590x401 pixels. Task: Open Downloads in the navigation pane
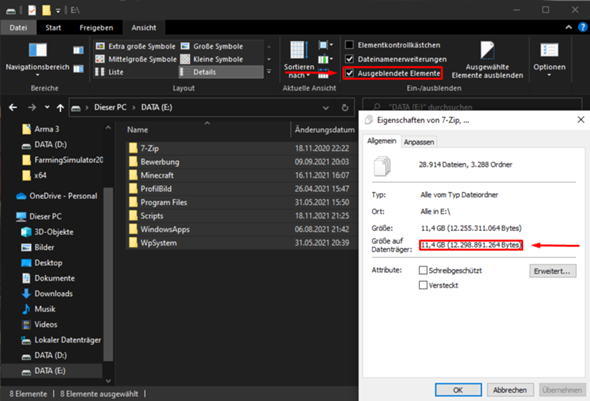click(47, 293)
